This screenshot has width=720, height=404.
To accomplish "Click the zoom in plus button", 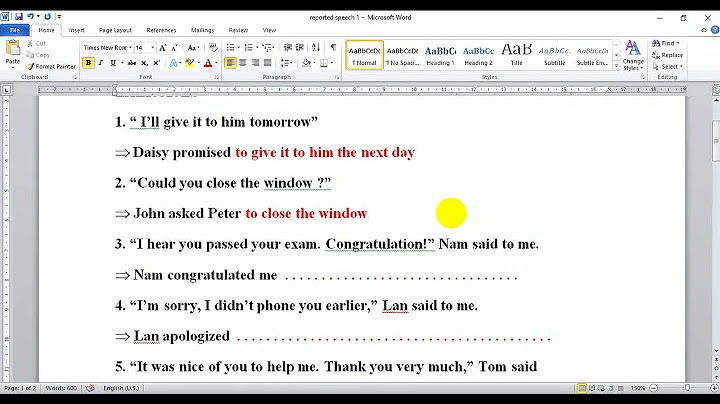I will click(714, 388).
